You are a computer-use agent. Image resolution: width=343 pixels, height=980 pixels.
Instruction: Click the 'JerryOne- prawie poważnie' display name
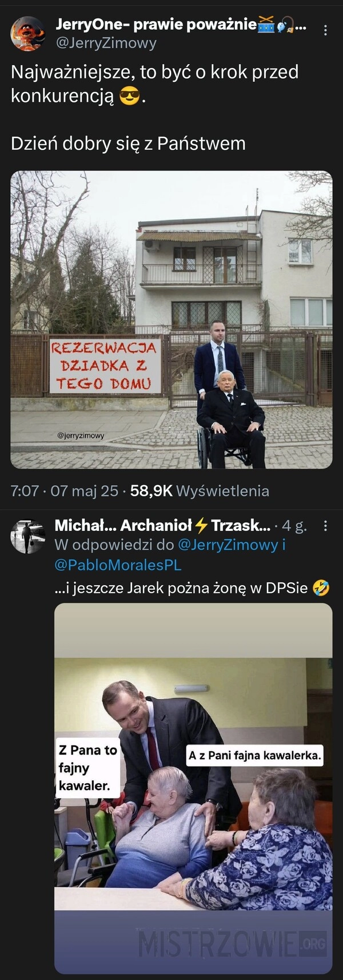[156, 25]
